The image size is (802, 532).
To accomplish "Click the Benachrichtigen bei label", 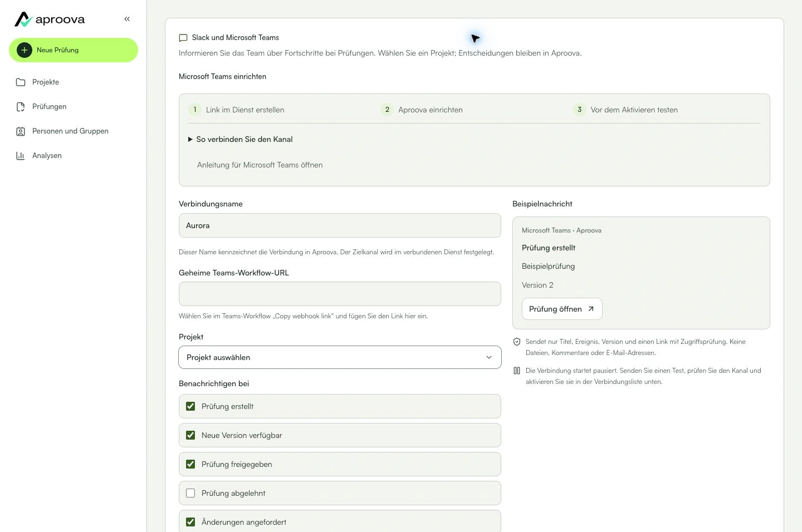I will click(x=214, y=383).
